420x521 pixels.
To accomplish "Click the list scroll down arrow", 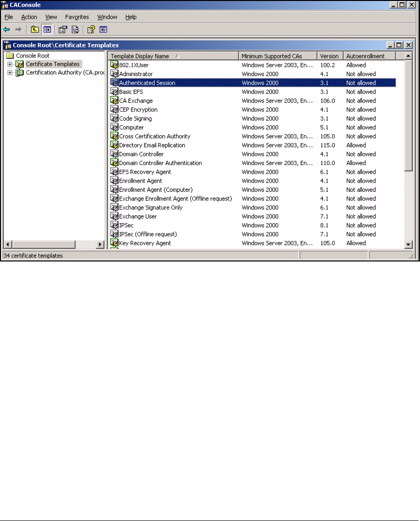I will (409, 245).
